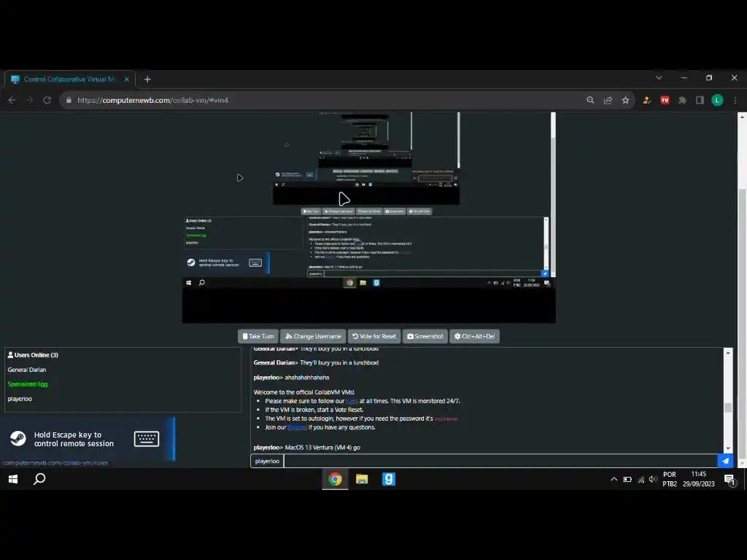
Task: Send the chat message with the paper plane
Action: (725, 461)
